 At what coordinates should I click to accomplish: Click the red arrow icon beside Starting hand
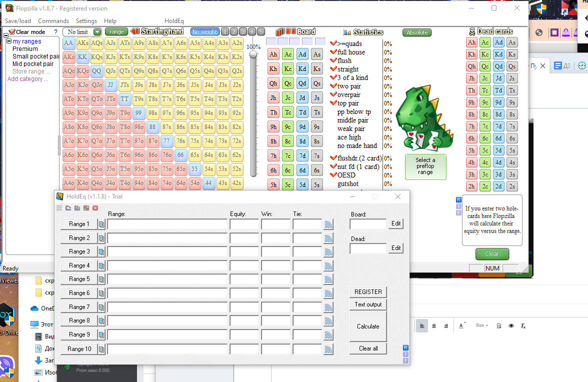tap(135, 31)
